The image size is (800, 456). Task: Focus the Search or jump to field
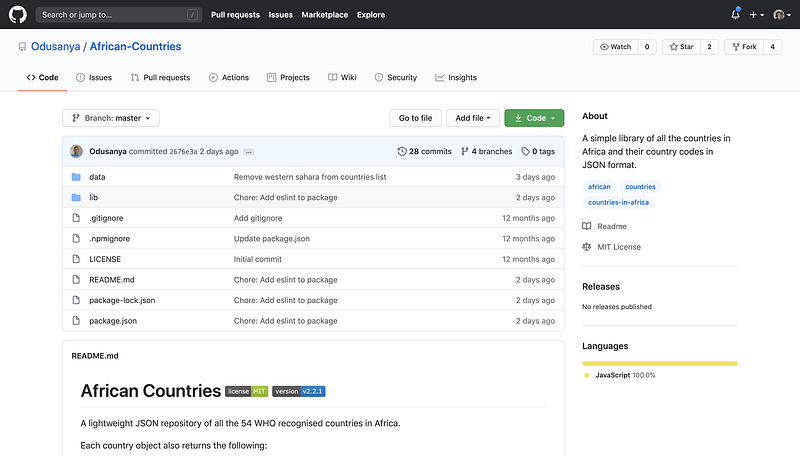[118, 15]
